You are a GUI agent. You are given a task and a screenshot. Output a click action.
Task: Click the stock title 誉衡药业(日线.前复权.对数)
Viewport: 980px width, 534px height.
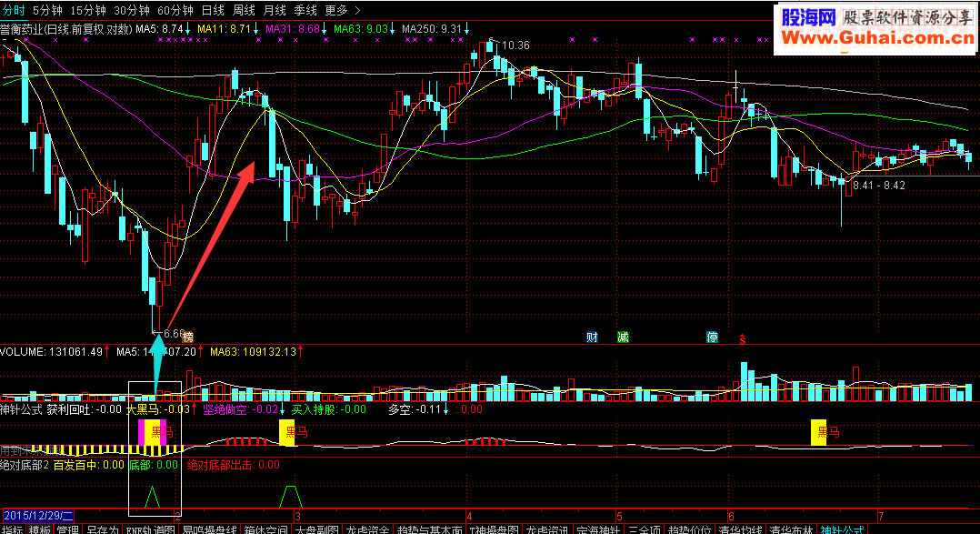click(66, 29)
